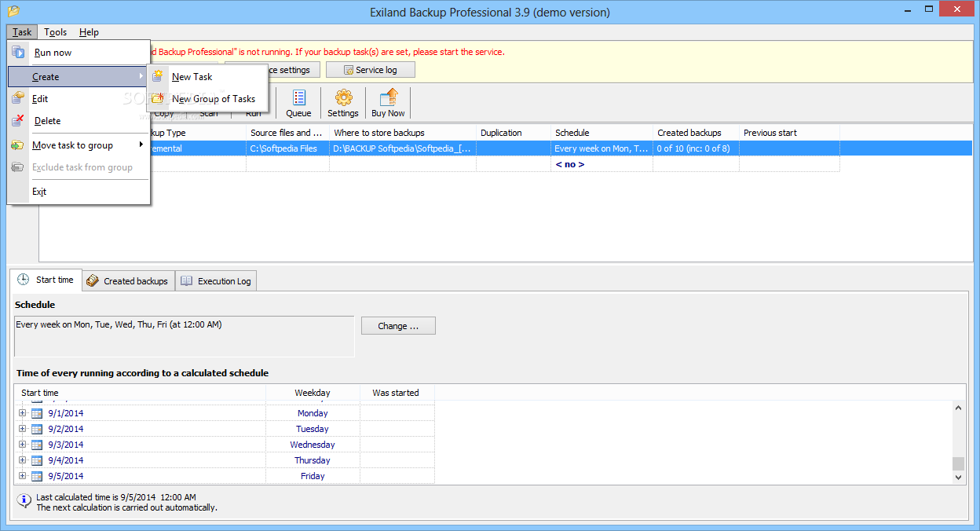
Task: Click the Execution Log book icon
Action: (187, 280)
